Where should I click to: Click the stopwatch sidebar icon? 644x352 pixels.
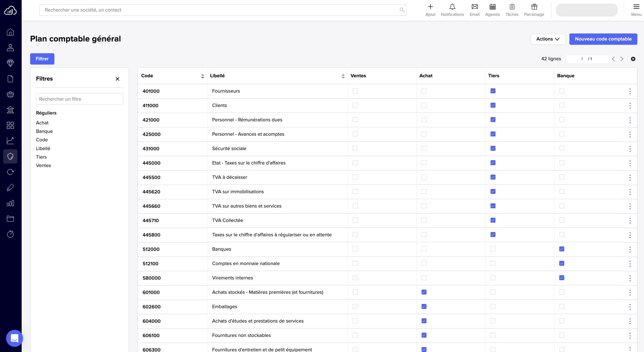10,234
